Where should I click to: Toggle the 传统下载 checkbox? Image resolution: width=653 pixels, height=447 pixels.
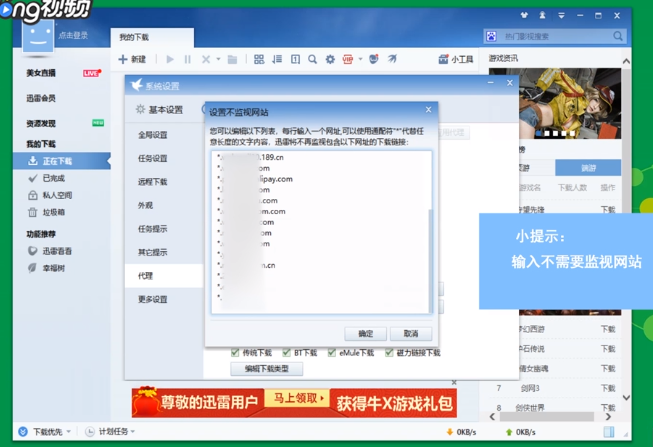coord(235,352)
